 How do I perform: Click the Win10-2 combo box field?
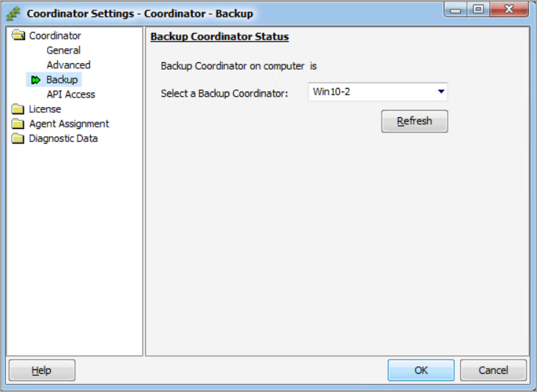[370, 92]
